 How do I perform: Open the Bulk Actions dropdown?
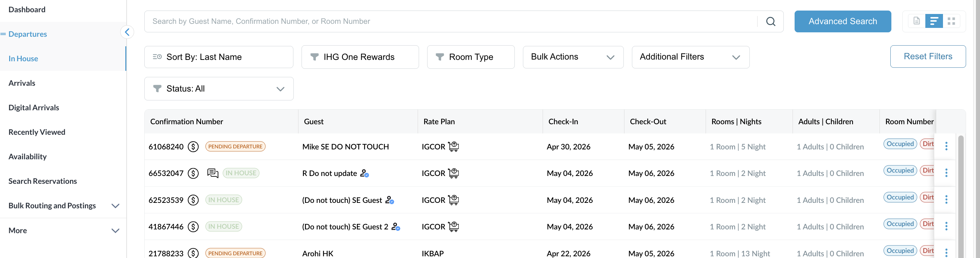pos(573,57)
